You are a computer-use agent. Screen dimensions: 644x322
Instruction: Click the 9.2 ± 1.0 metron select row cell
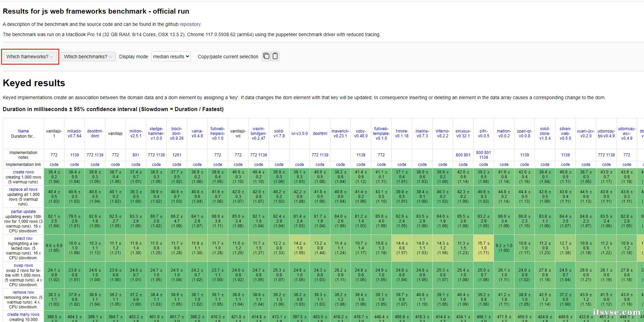click(504, 248)
